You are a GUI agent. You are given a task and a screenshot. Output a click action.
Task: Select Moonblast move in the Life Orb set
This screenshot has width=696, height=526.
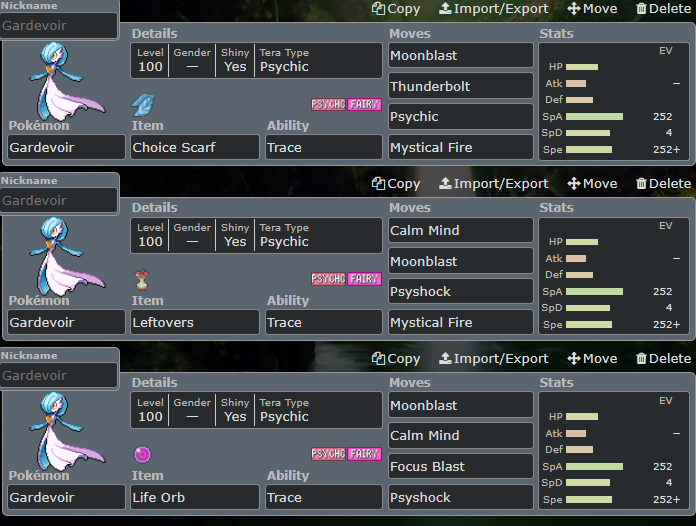click(461, 405)
